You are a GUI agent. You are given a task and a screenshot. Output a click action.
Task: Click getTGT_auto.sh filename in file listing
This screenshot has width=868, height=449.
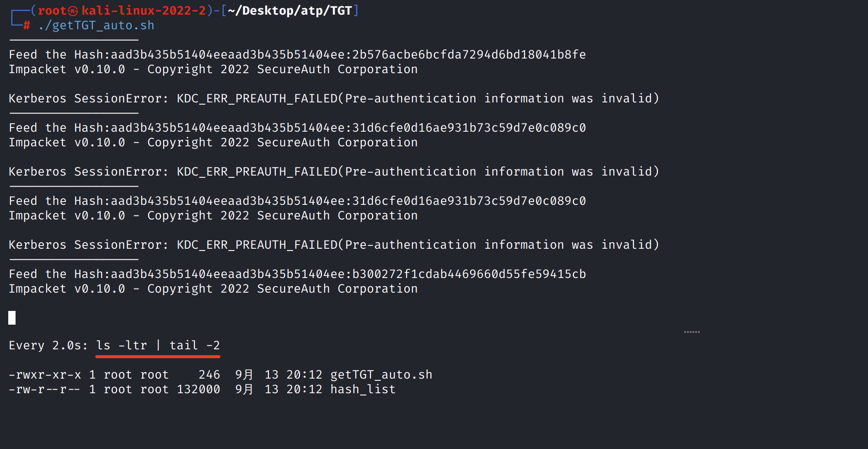pyautogui.click(x=381, y=375)
